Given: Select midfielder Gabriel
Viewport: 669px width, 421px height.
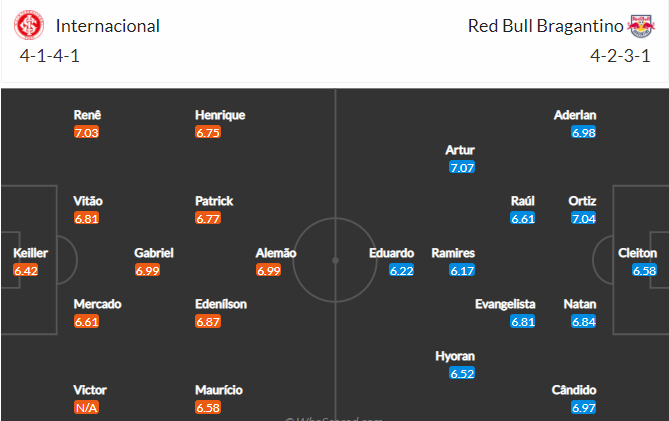Looking at the screenshot, I should pos(154,253).
